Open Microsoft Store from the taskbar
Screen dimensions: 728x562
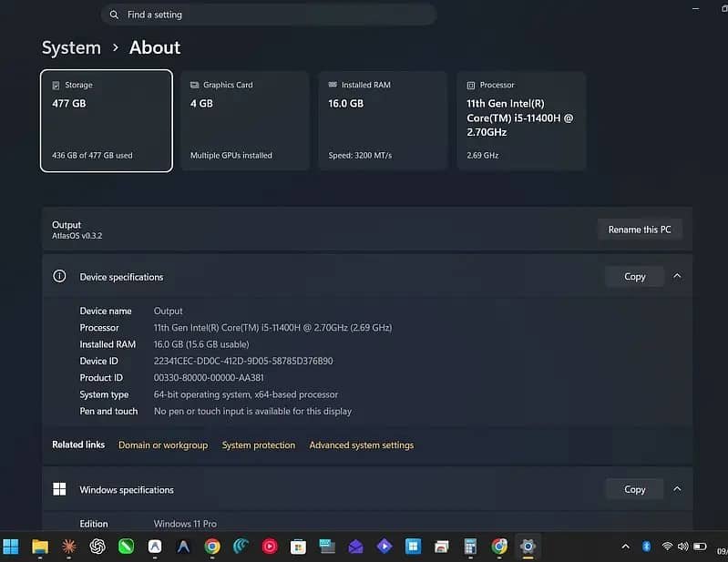[x=298, y=547]
